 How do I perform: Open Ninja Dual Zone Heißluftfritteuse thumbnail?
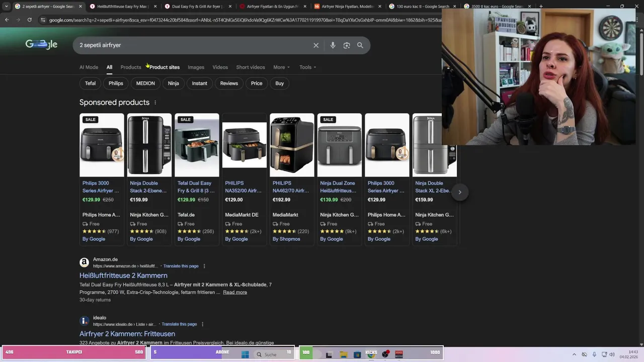[x=340, y=145]
